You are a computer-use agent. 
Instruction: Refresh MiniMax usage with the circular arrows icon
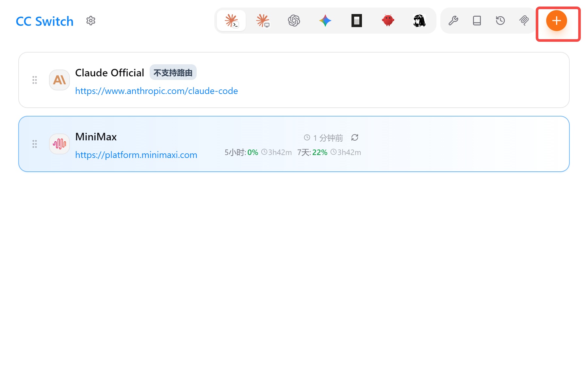355,138
